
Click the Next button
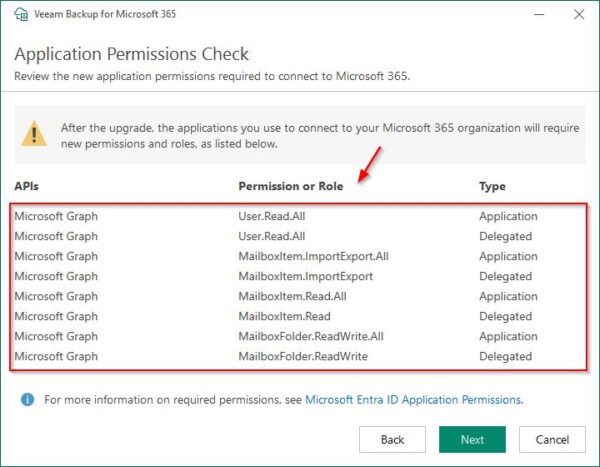[x=472, y=439]
